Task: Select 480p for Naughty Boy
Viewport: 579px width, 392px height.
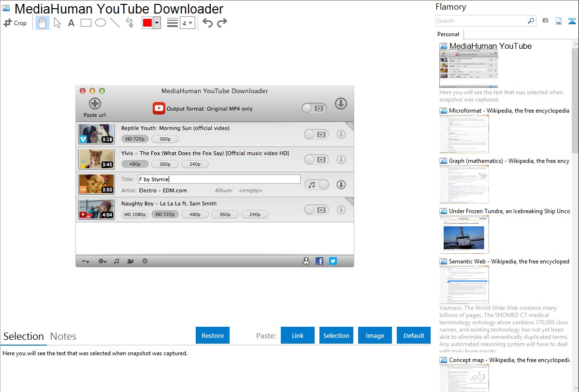Action: click(x=195, y=214)
